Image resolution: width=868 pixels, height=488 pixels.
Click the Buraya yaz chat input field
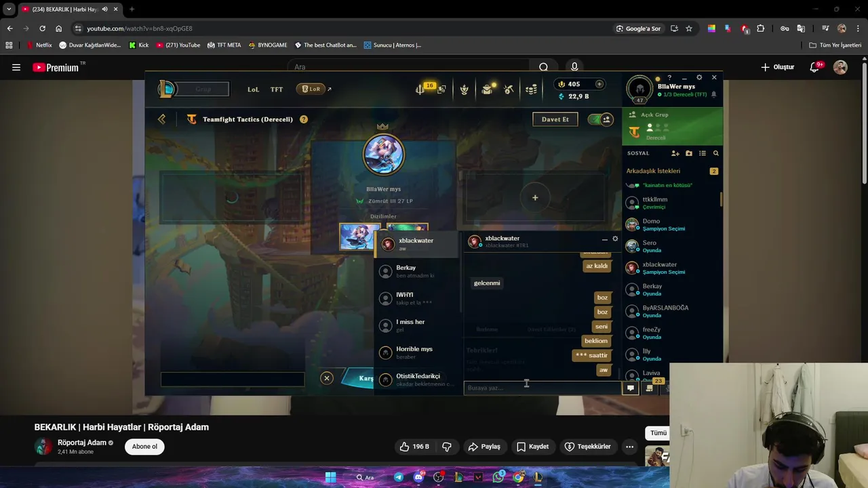pos(542,388)
